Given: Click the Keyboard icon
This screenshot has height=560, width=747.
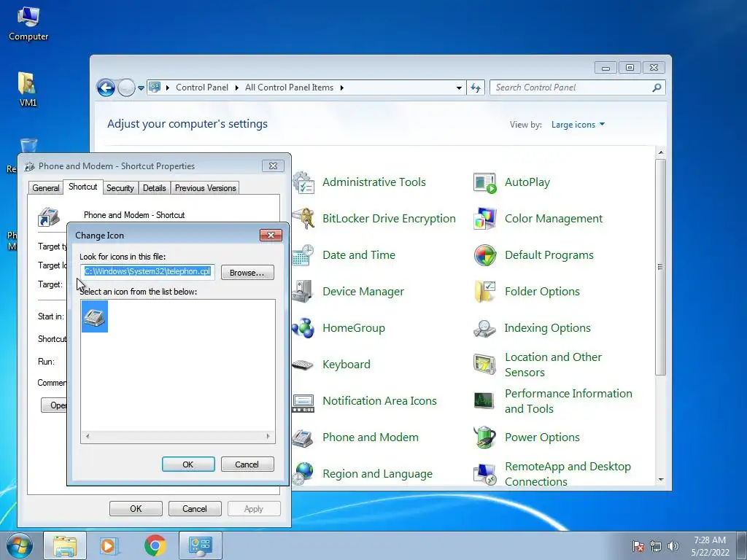Looking at the screenshot, I should pyautogui.click(x=304, y=365).
